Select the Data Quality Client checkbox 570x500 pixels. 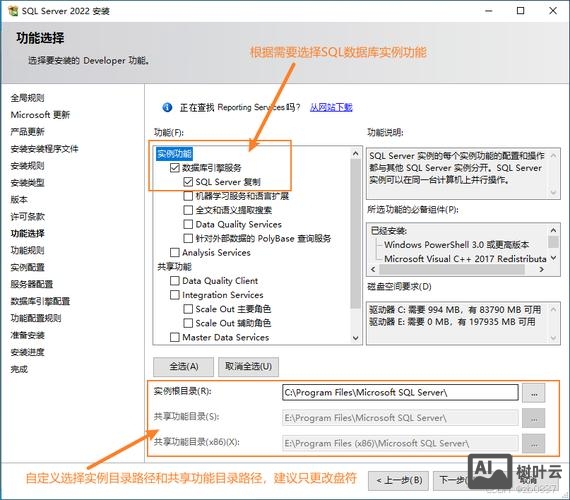coord(175,281)
